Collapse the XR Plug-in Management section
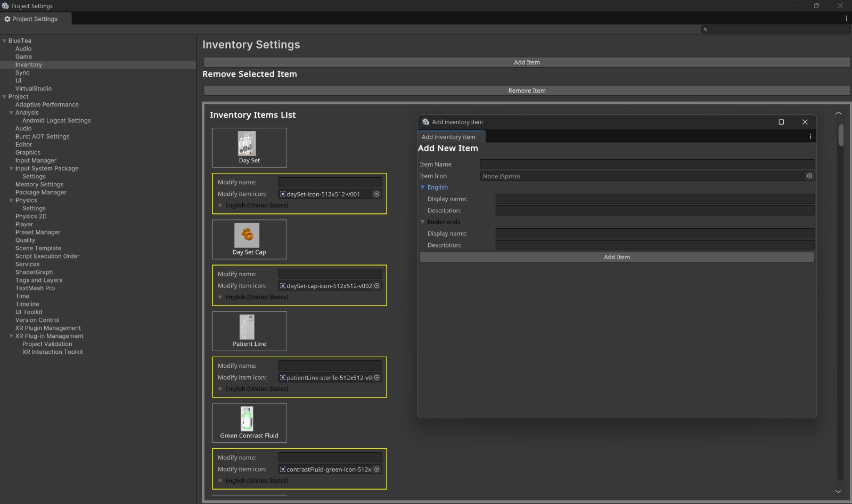852x504 pixels. (x=11, y=336)
